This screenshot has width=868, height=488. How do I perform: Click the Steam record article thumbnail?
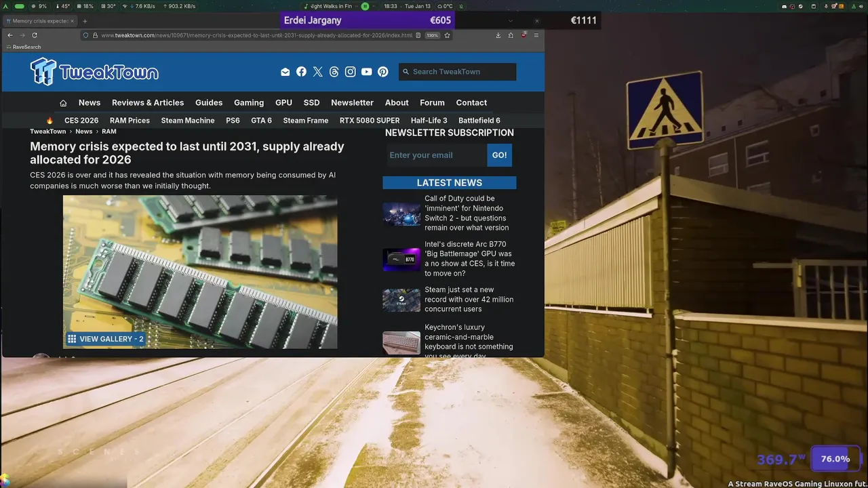click(401, 300)
